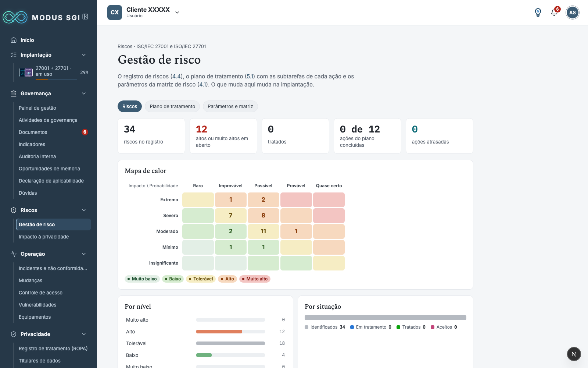Open Gestão de risco sidebar item
Image resolution: width=588 pixels, height=368 pixels.
(54, 224)
